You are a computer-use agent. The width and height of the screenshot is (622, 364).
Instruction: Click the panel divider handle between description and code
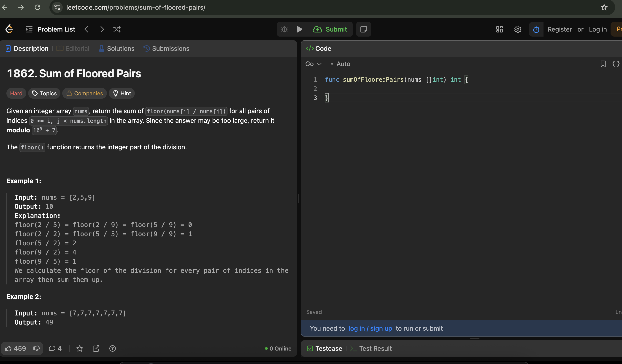[299, 198]
